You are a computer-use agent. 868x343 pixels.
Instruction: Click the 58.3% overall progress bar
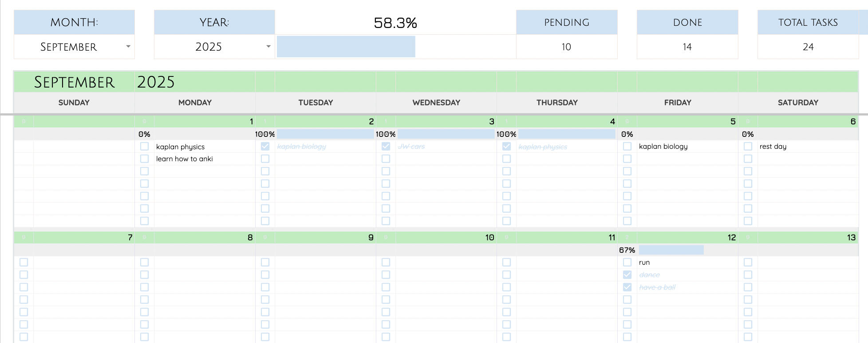pos(346,46)
